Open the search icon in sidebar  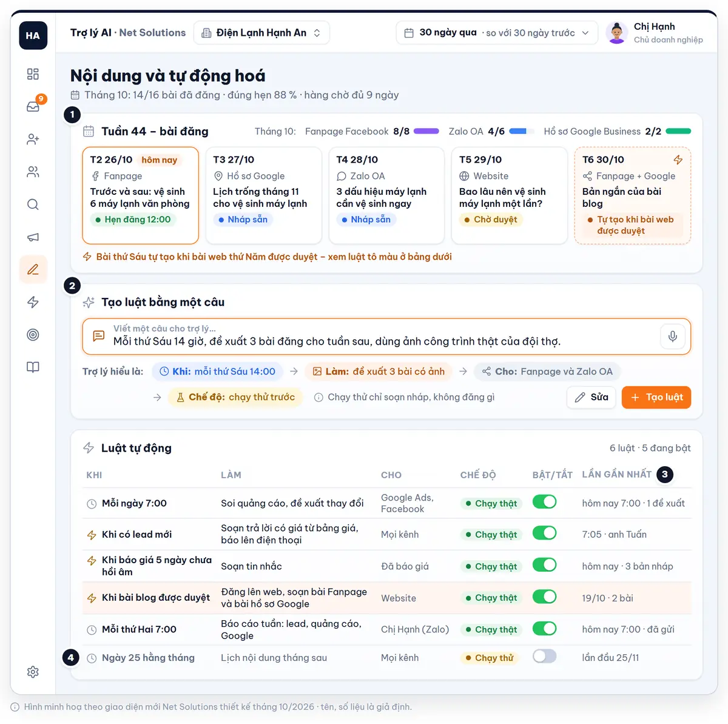(33, 205)
